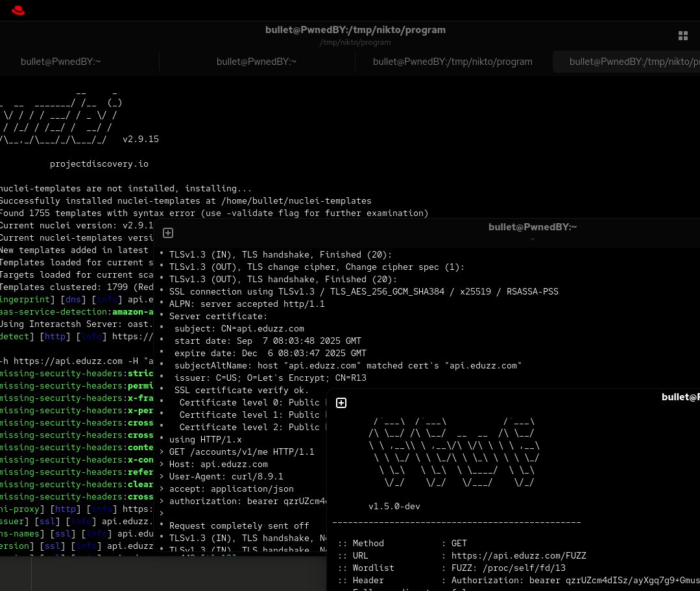
Task: Click 'missing-security-headers:refer' line
Action: [x=77, y=472]
